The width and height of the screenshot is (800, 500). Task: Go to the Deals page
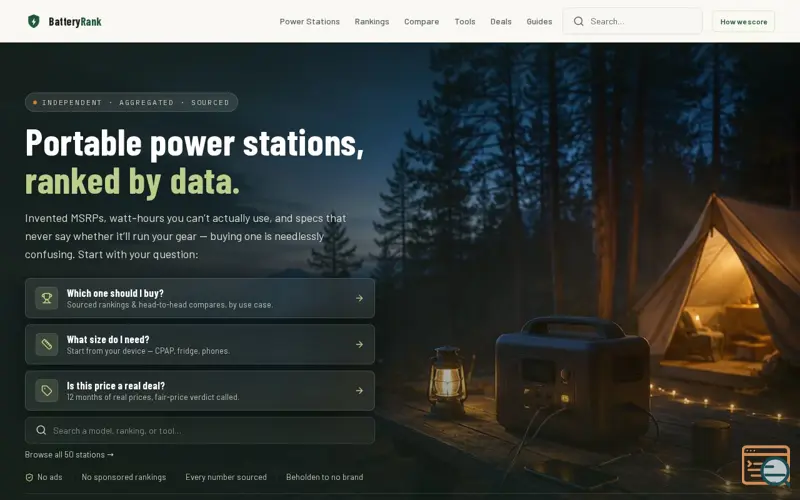point(501,21)
